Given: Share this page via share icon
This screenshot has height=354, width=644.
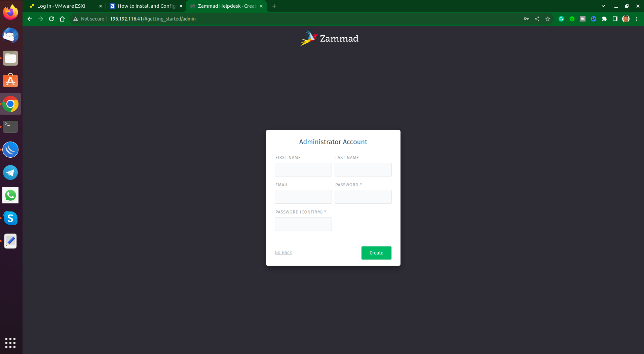Looking at the screenshot, I should (x=537, y=19).
